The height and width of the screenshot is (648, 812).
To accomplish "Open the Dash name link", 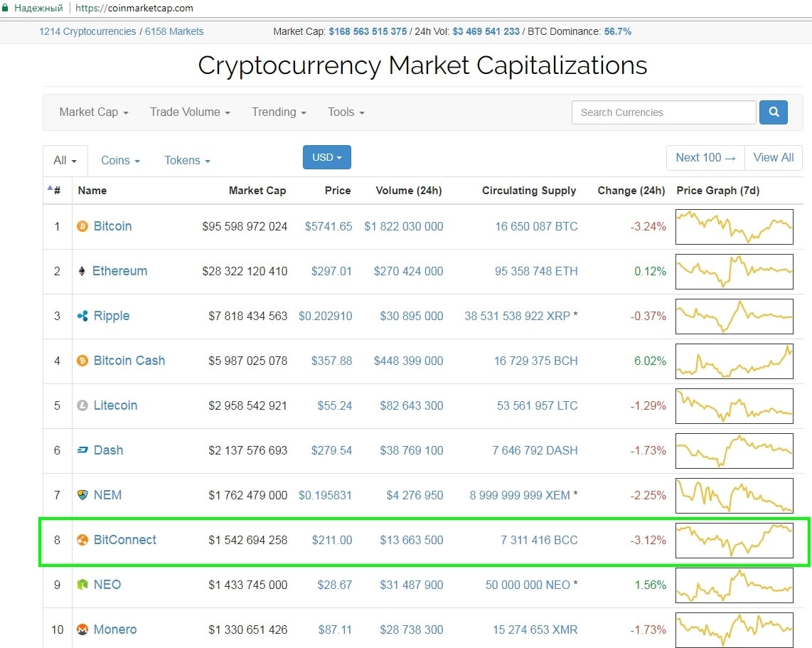I will [x=108, y=450].
